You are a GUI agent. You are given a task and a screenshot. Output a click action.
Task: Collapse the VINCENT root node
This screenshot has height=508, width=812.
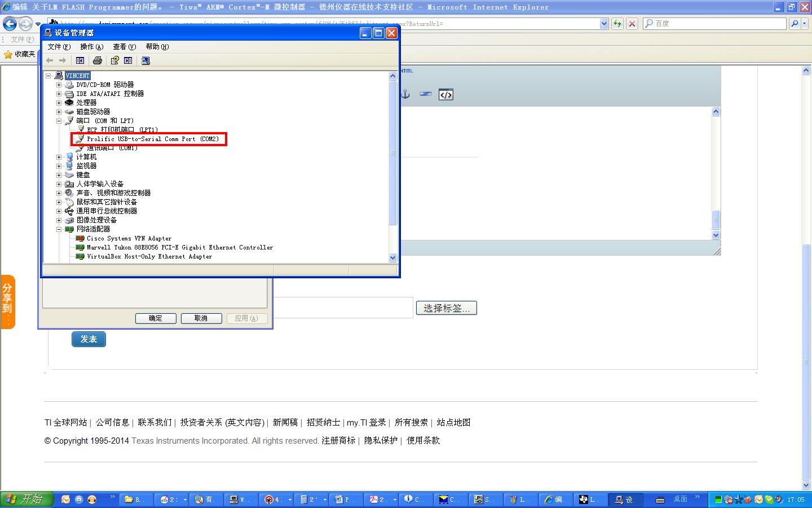pyautogui.click(x=48, y=76)
